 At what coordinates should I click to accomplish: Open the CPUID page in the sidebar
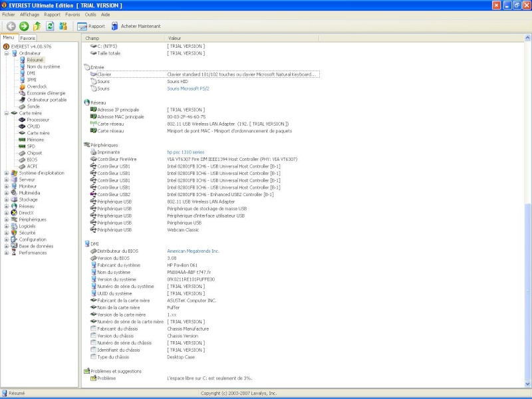(x=33, y=126)
